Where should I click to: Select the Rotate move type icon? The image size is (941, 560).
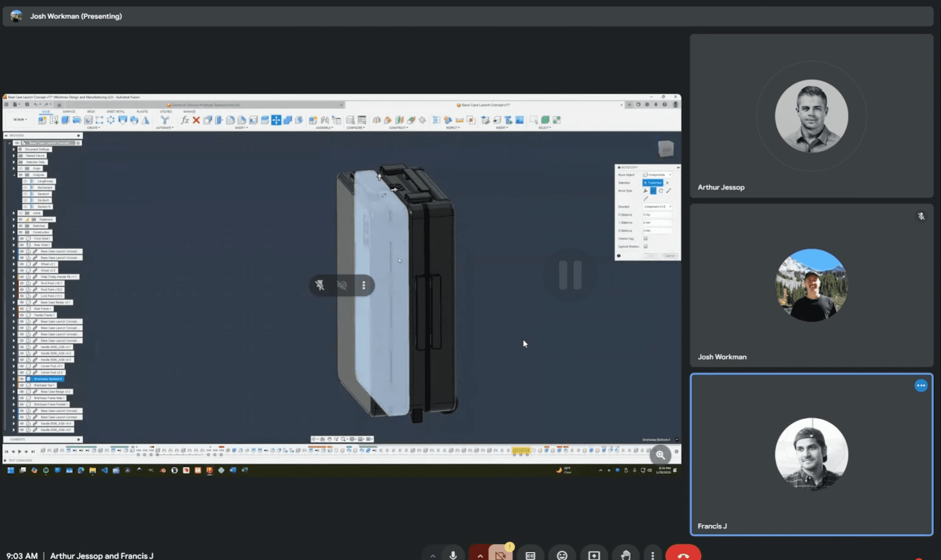pyautogui.click(x=661, y=191)
